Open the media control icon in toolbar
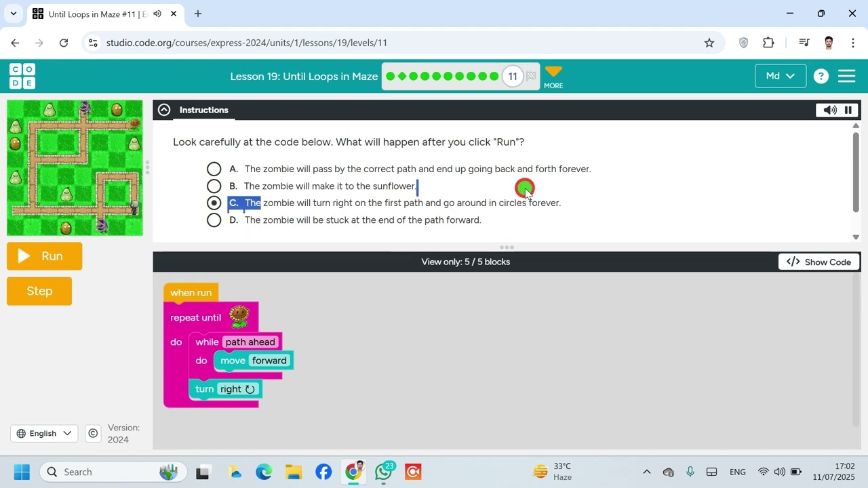The image size is (868, 488). 804,43
